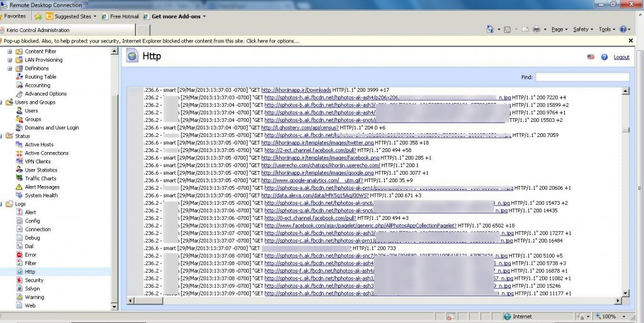The height and width of the screenshot is (323, 644).
Task: Click the Traffic Charts icon
Action: point(19,178)
